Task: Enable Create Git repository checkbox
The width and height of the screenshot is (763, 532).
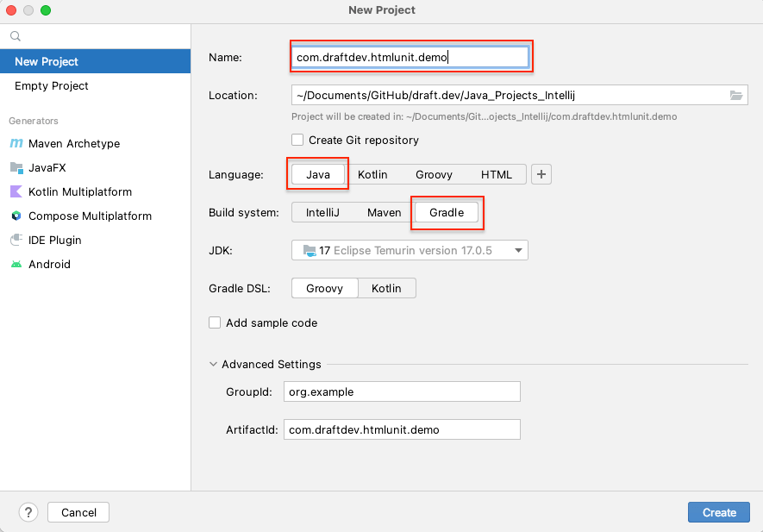Action: coord(297,140)
